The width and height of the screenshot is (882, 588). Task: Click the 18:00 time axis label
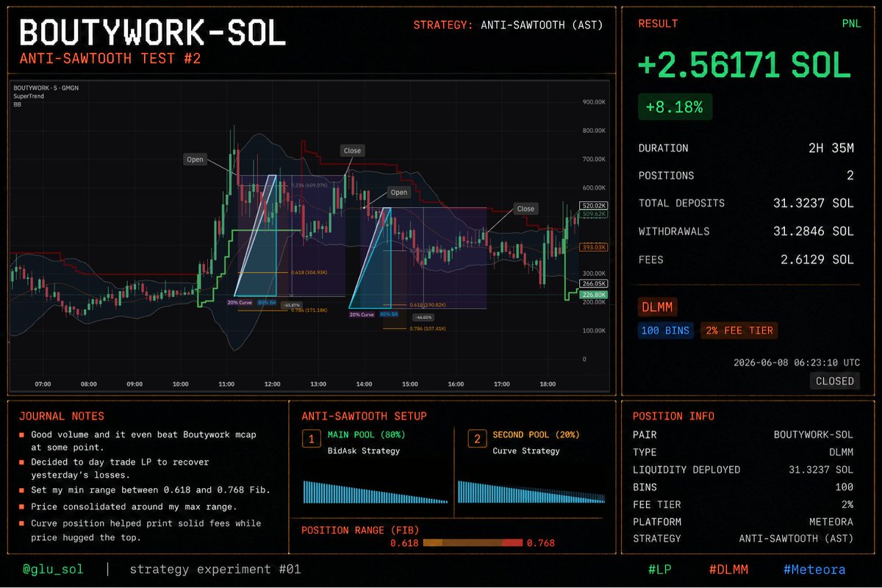click(548, 384)
